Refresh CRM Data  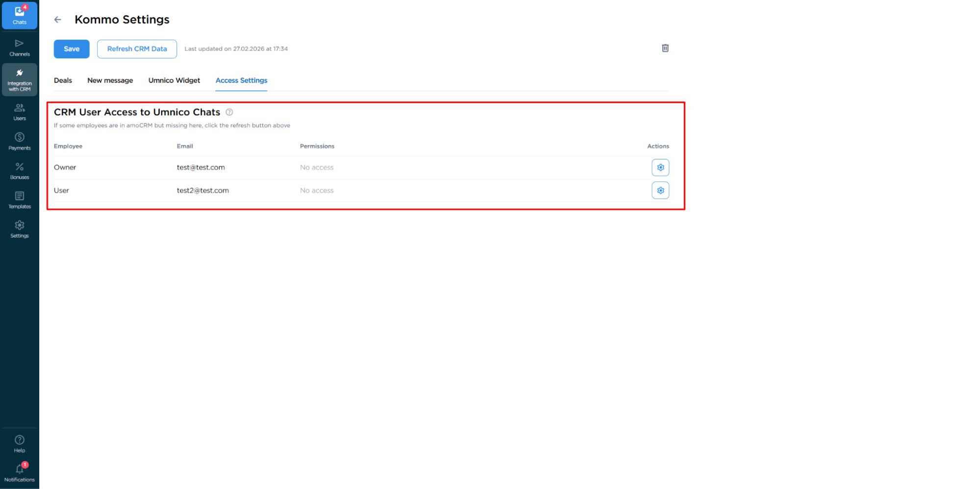tap(137, 49)
